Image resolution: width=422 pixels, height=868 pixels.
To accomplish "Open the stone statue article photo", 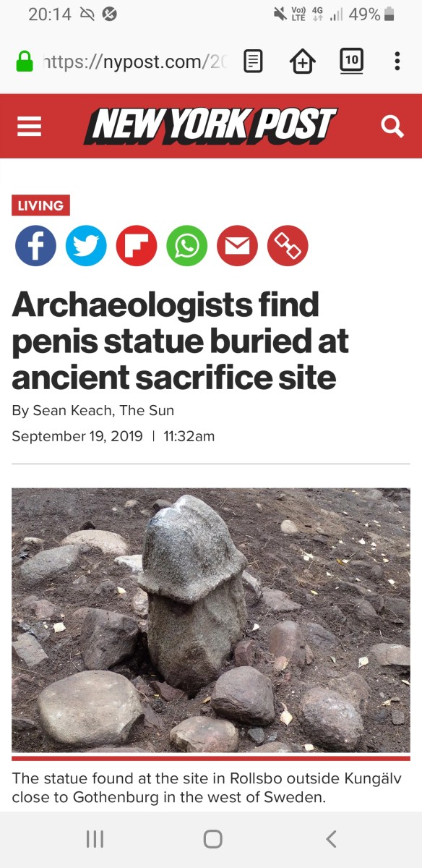I will 211,620.
